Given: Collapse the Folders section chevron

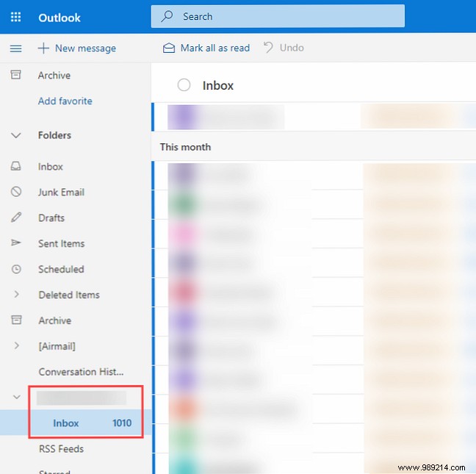Looking at the screenshot, I should coord(15,135).
